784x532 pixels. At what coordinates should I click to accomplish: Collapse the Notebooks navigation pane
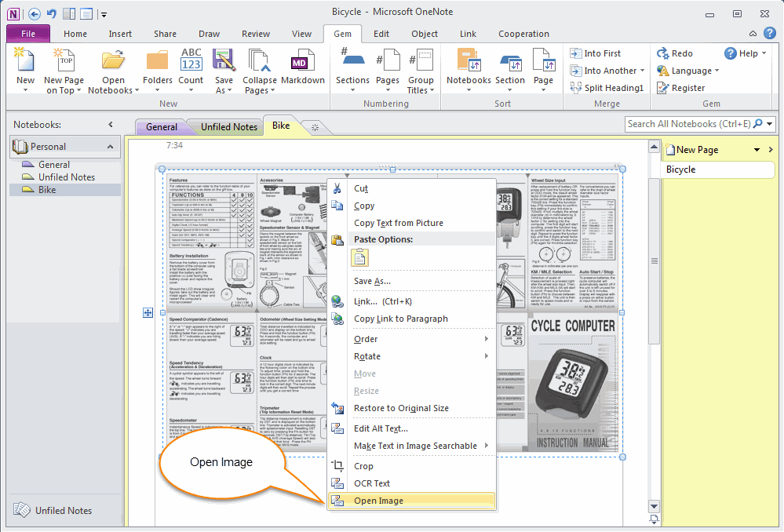click(111, 125)
